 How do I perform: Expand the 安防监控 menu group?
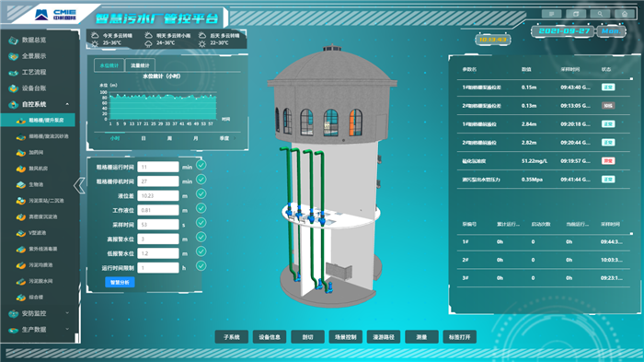67,313
